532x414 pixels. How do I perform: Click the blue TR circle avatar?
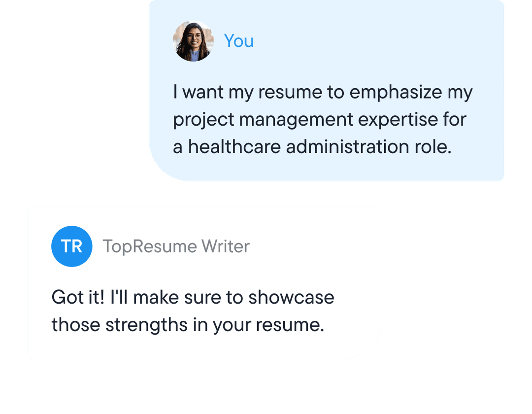(x=72, y=246)
